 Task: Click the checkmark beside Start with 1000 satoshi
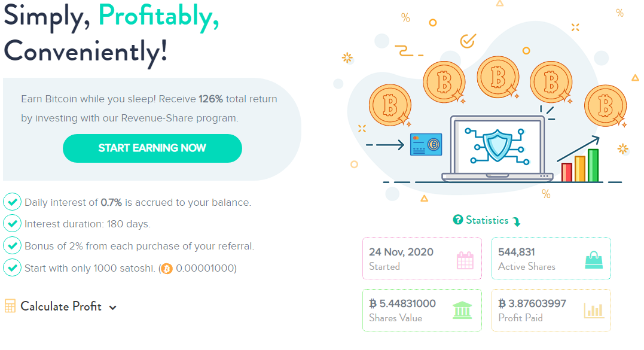point(13,268)
